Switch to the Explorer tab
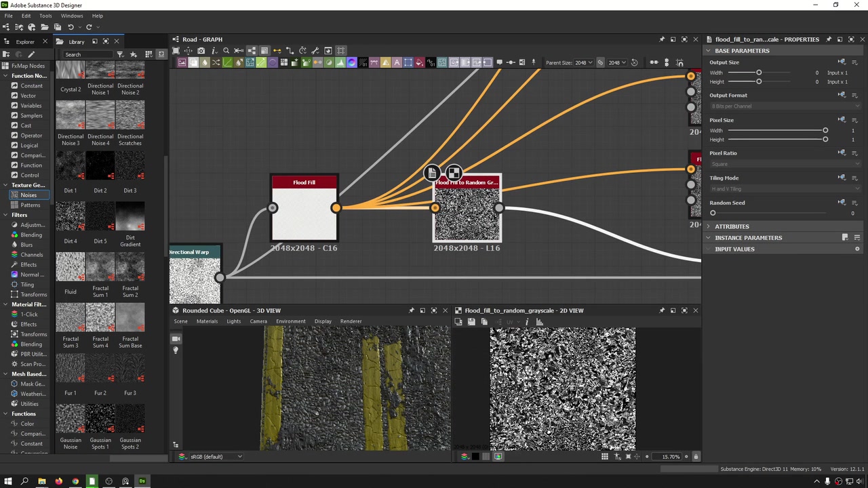The width and height of the screenshot is (868, 488). (24, 42)
